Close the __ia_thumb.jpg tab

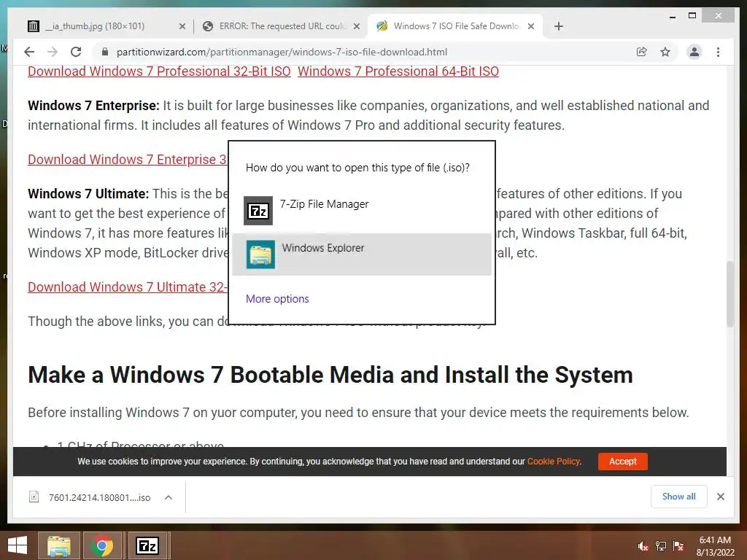click(182, 27)
